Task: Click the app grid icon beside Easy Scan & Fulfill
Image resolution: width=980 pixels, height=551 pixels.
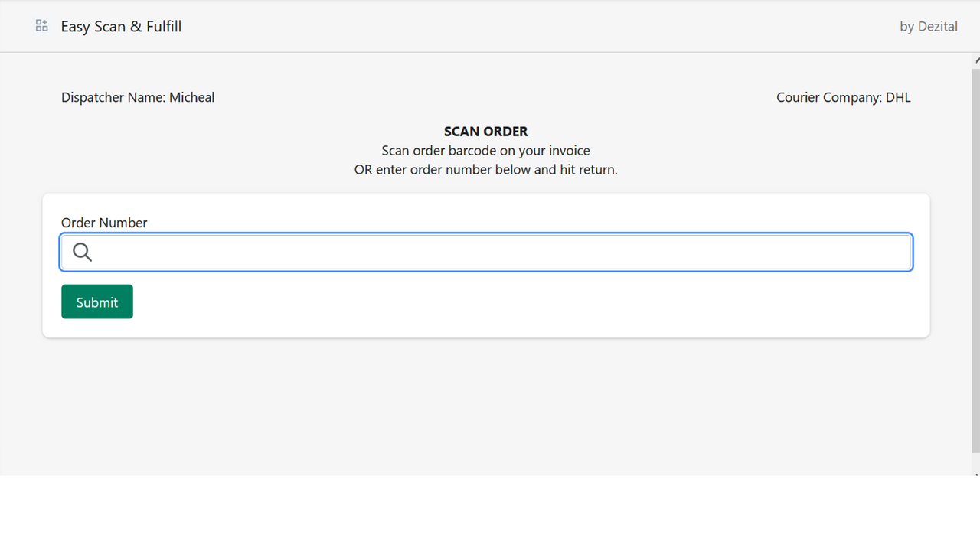Action: pyautogui.click(x=42, y=26)
